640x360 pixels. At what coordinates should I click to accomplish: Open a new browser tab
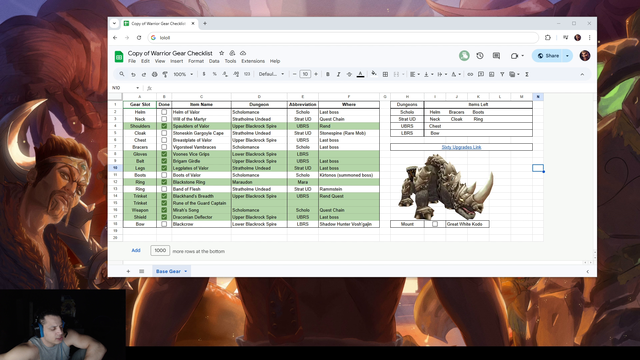tap(205, 23)
